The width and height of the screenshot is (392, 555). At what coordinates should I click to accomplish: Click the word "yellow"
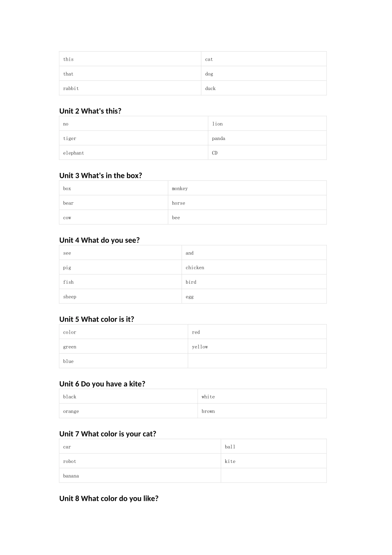coord(200,347)
